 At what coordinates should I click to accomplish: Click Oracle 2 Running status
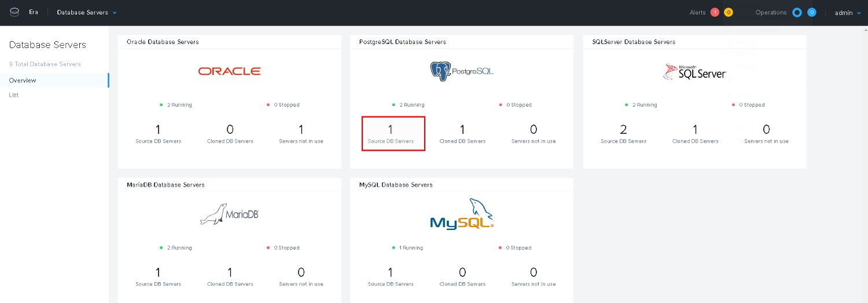(x=176, y=105)
